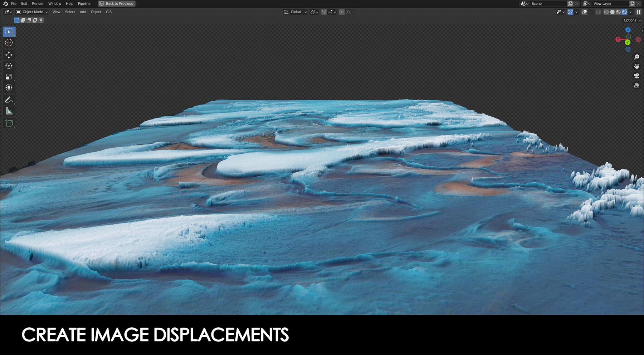Select the Annotate tool
Viewport: 644px width, 355px height.
coord(9,100)
